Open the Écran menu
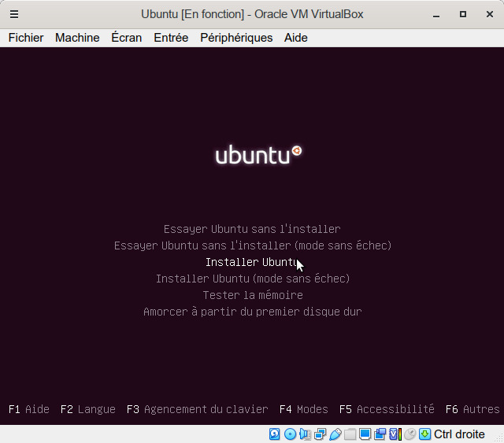504x443 pixels. pyautogui.click(x=127, y=38)
